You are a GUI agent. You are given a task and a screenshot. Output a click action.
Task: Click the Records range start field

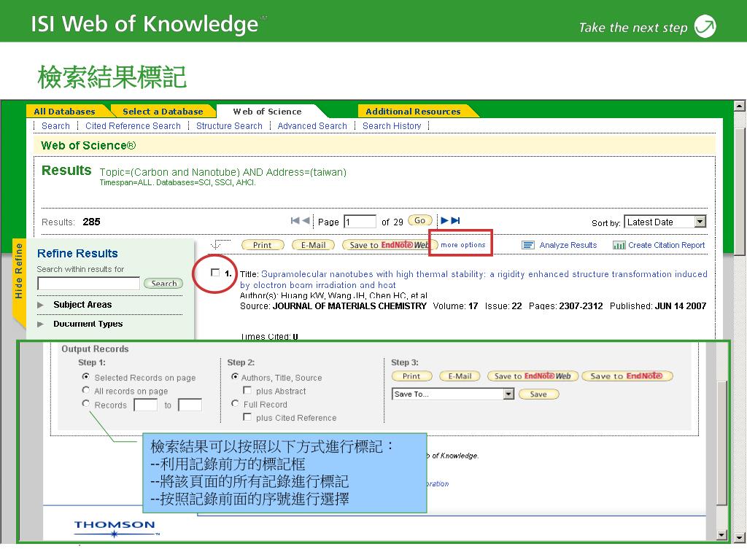coord(146,405)
